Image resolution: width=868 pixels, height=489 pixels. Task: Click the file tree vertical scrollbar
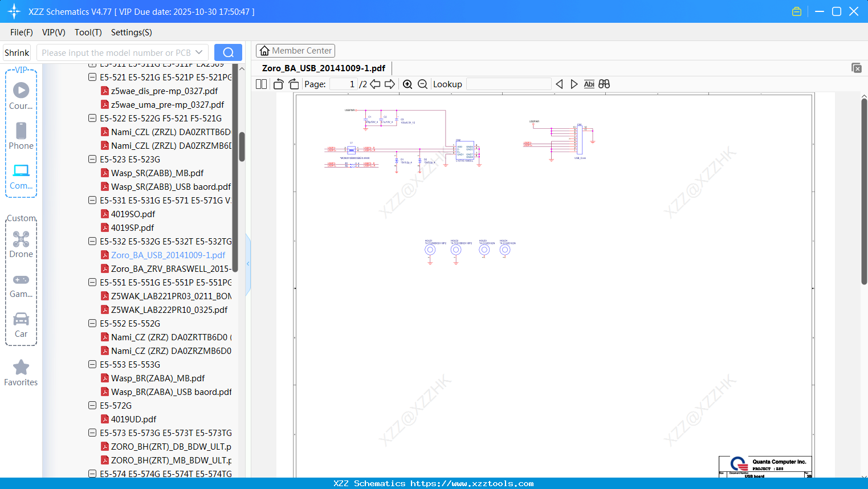tap(242, 147)
